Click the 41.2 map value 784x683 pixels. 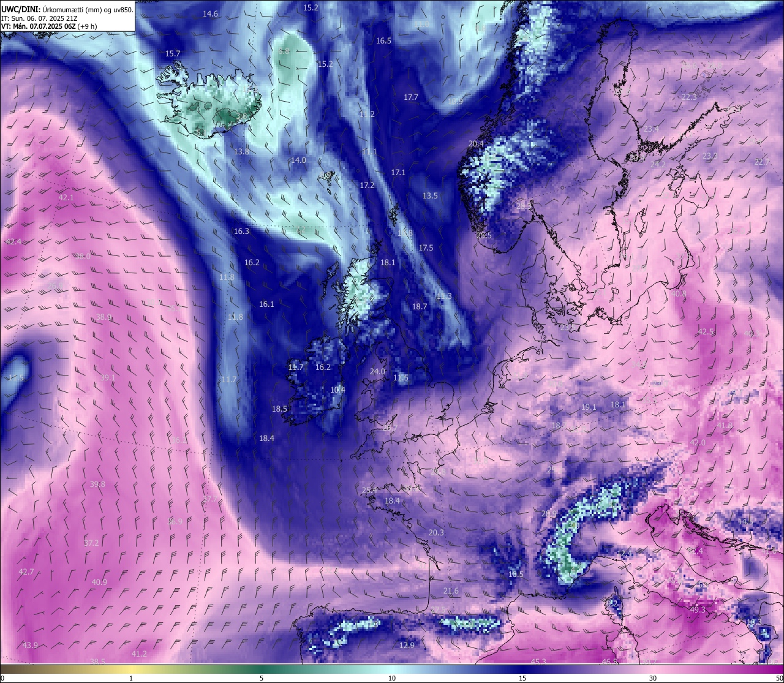[x=139, y=654]
